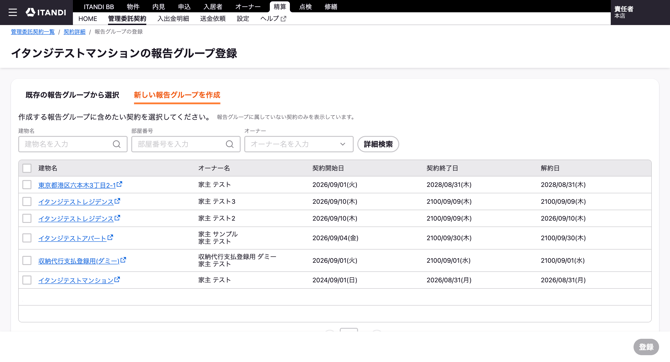The width and height of the screenshot is (670, 362).
Task: Click search icon in room number field
Action: pos(230,144)
